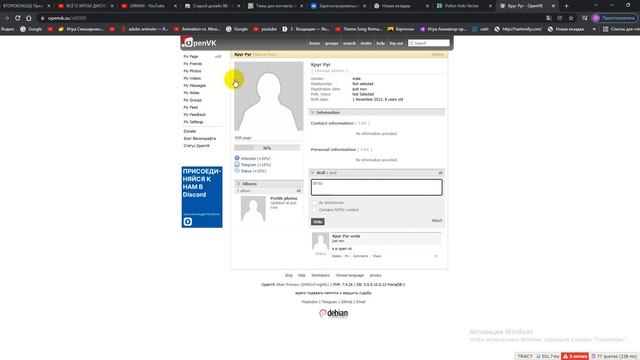Viewport: 640px width, 360px height.
Task: Click Share on the wall post
Action: [x=377, y=256]
